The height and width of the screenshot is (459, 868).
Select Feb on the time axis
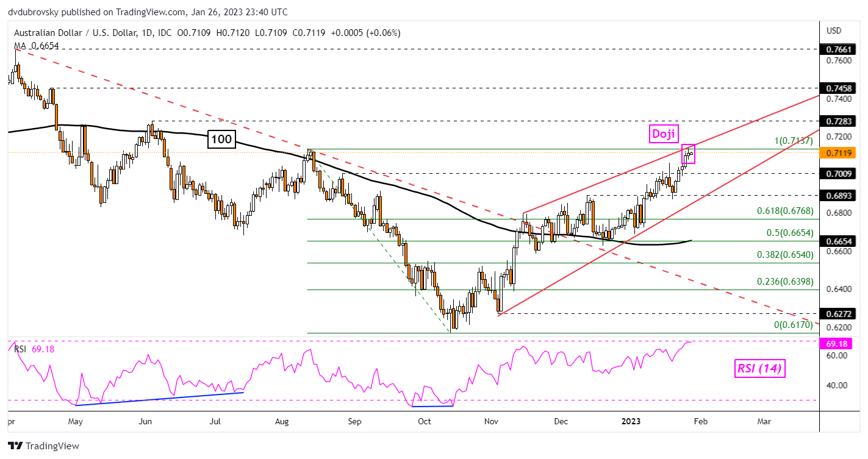[x=700, y=421]
